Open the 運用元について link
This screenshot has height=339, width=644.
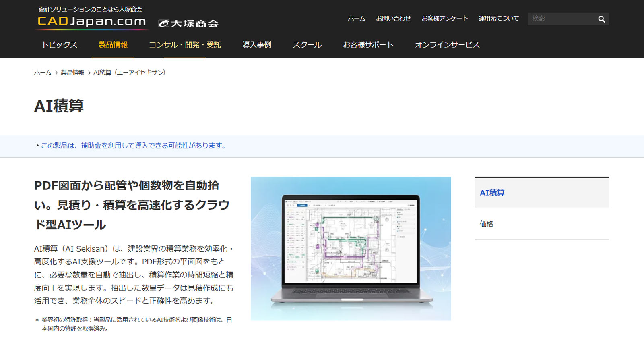[499, 19]
